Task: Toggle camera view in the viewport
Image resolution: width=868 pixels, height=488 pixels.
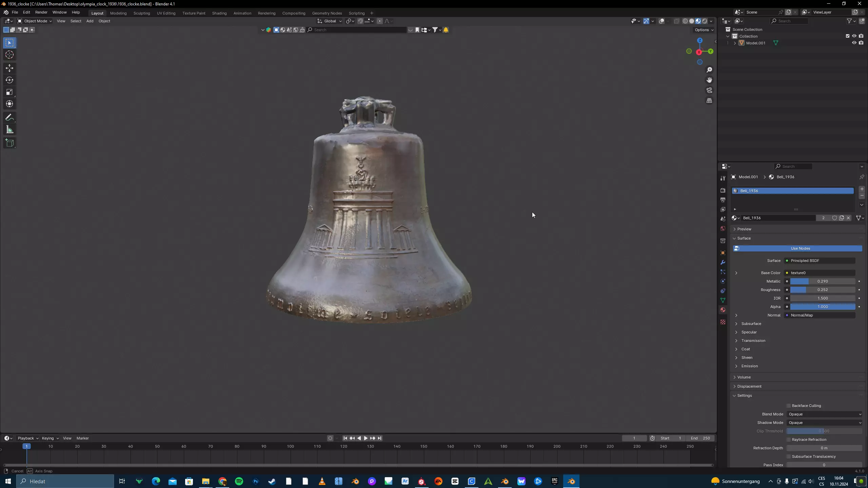Action: point(709,90)
